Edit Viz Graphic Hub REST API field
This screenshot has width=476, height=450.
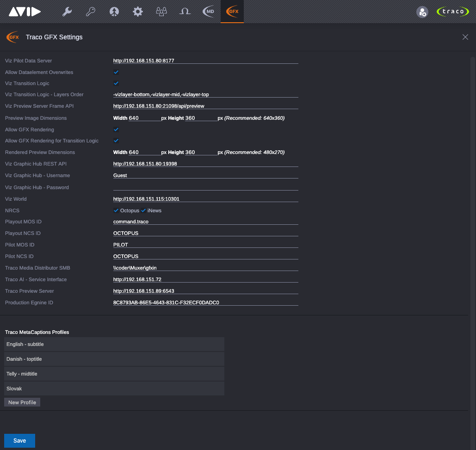(x=205, y=164)
